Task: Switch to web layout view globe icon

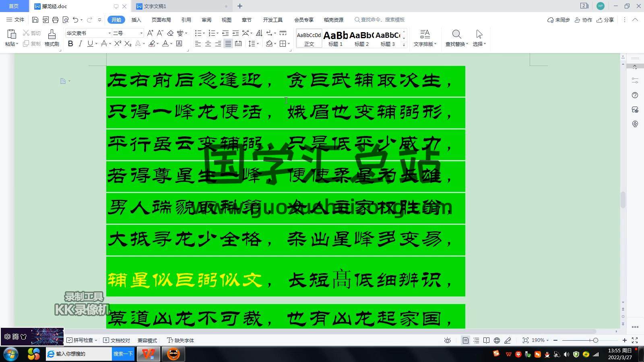Action: [x=497, y=340]
